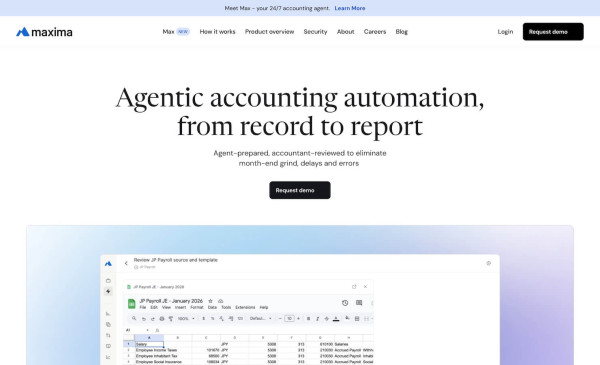This screenshot has height=365, width=600.
Task: Click the search magnifier in spreadsheet toolbar
Action: click(134, 318)
